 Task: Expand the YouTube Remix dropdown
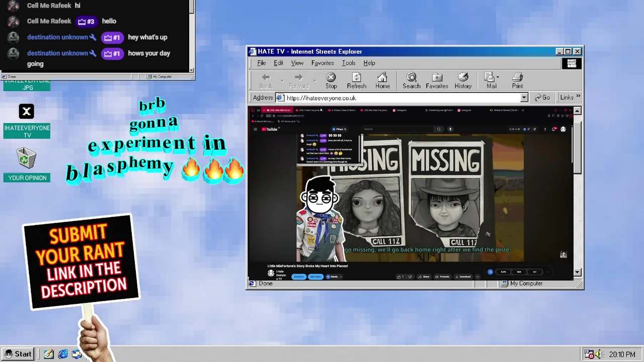tap(341, 277)
